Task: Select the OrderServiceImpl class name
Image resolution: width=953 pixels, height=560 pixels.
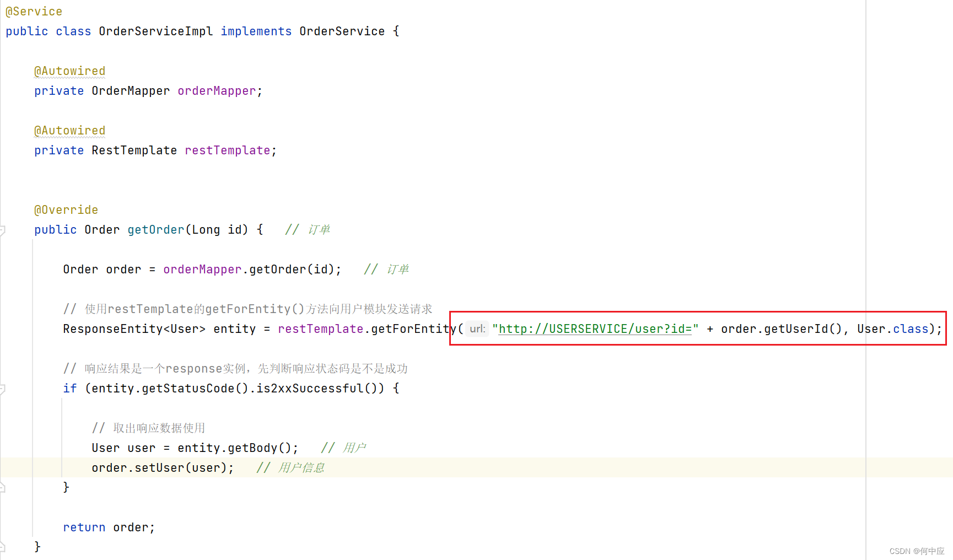Action: [156, 31]
